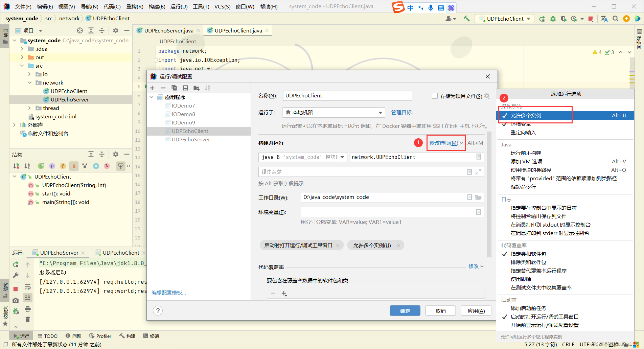Click the add new configuration plus icon
644x349 pixels.
(152, 88)
